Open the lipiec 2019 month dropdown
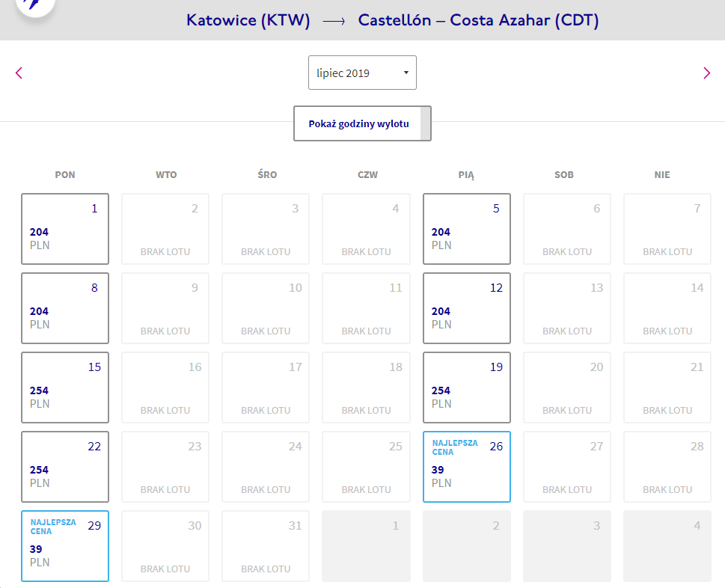 (362, 73)
